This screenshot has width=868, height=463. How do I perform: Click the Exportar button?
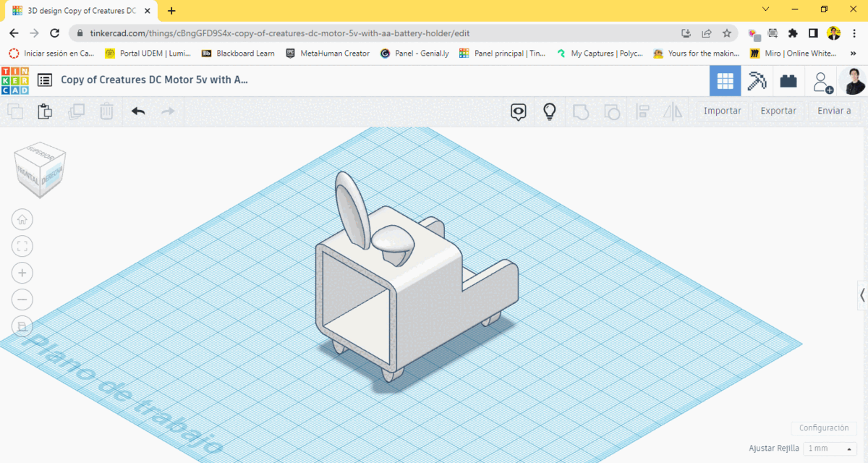click(778, 111)
